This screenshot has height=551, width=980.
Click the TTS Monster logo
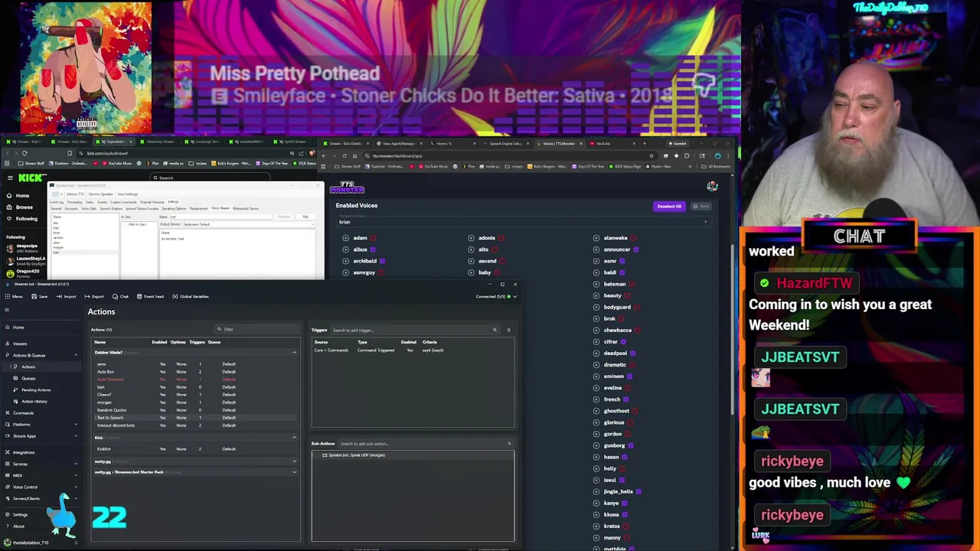tap(347, 187)
